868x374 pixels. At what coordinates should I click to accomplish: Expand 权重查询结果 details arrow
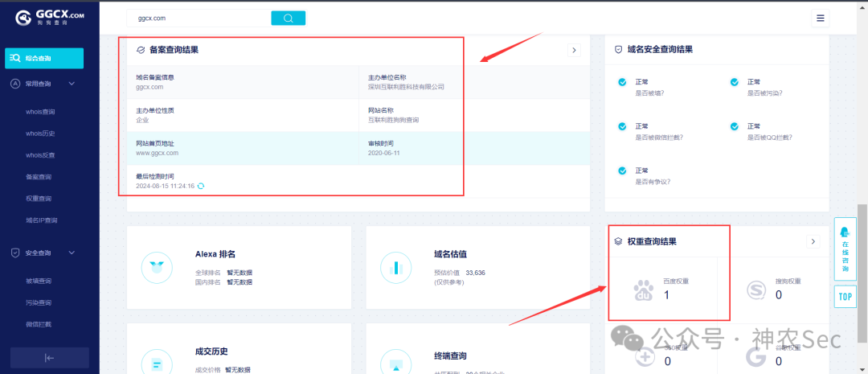pos(813,241)
